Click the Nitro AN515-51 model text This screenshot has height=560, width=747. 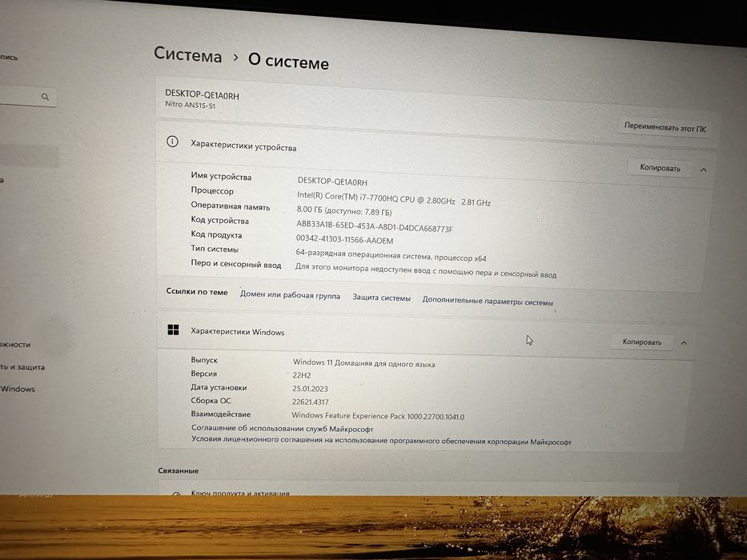pos(190,105)
